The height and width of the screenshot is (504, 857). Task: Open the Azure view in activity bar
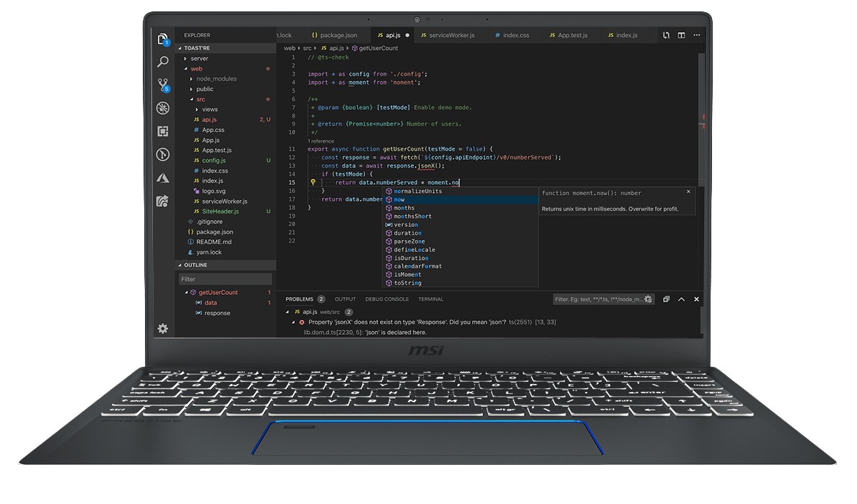pos(163,178)
